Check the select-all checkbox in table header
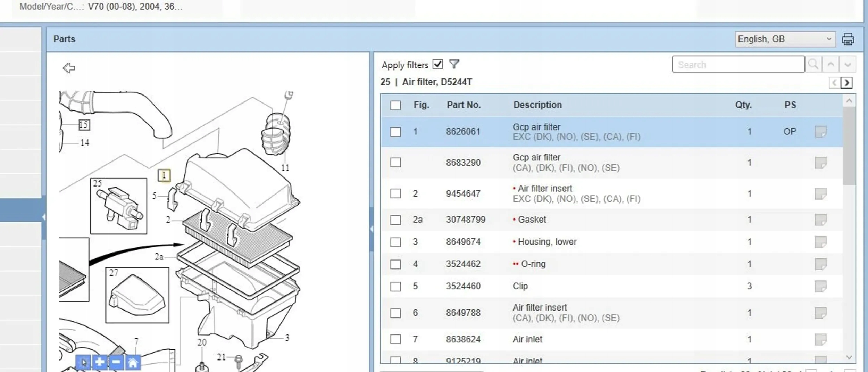 click(395, 105)
